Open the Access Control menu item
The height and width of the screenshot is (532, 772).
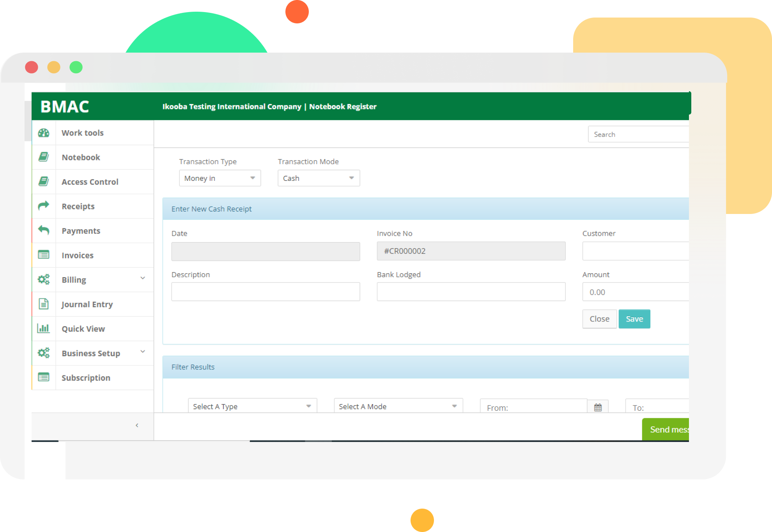click(x=90, y=182)
